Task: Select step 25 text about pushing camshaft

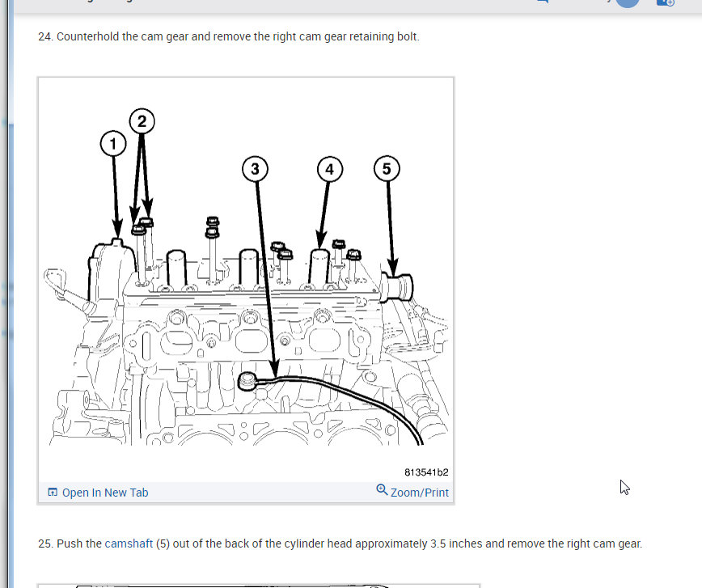Action: (x=340, y=544)
